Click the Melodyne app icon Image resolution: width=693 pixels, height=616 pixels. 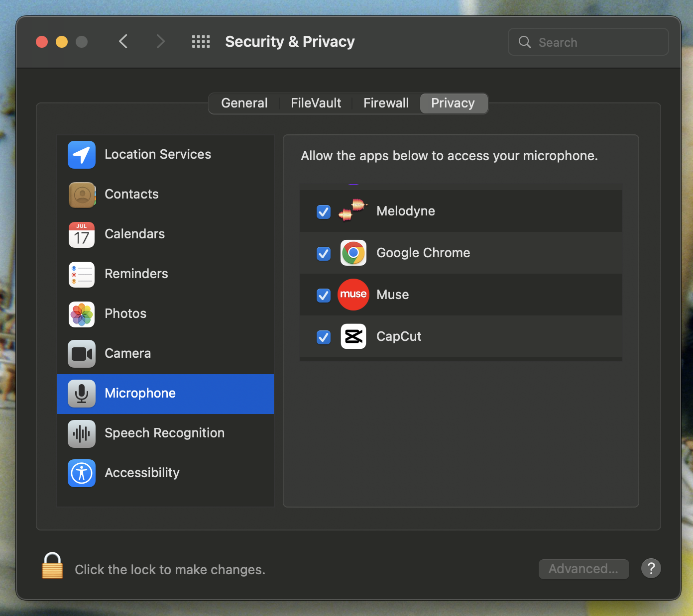[353, 210]
